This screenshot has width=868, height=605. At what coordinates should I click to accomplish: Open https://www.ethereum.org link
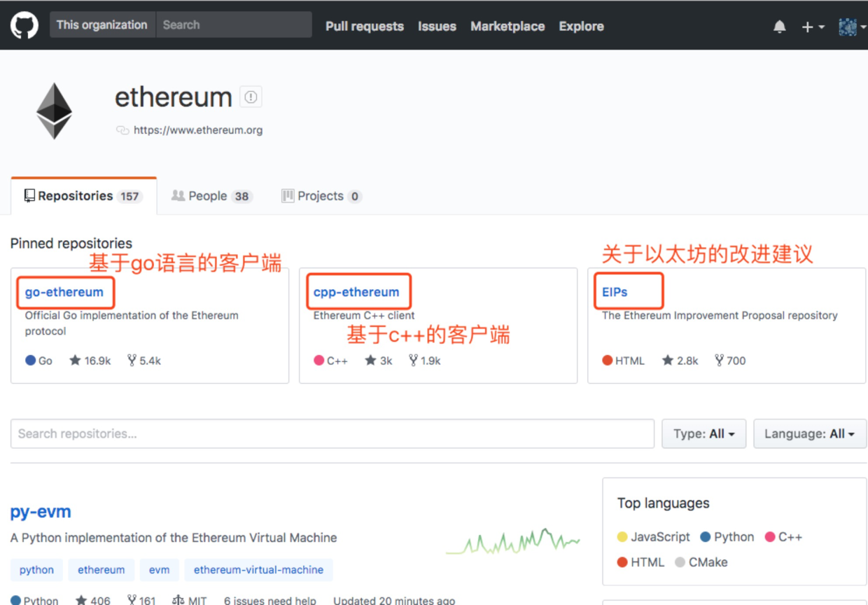tap(198, 130)
